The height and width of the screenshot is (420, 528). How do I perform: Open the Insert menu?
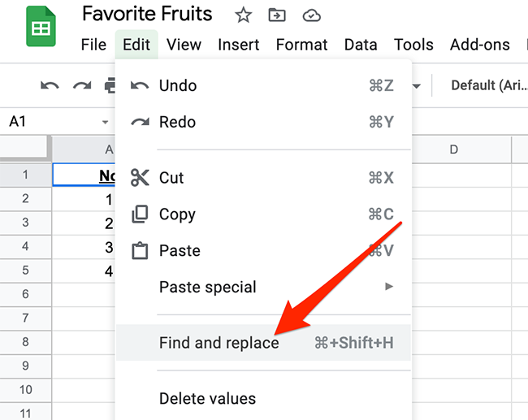pyautogui.click(x=239, y=45)
